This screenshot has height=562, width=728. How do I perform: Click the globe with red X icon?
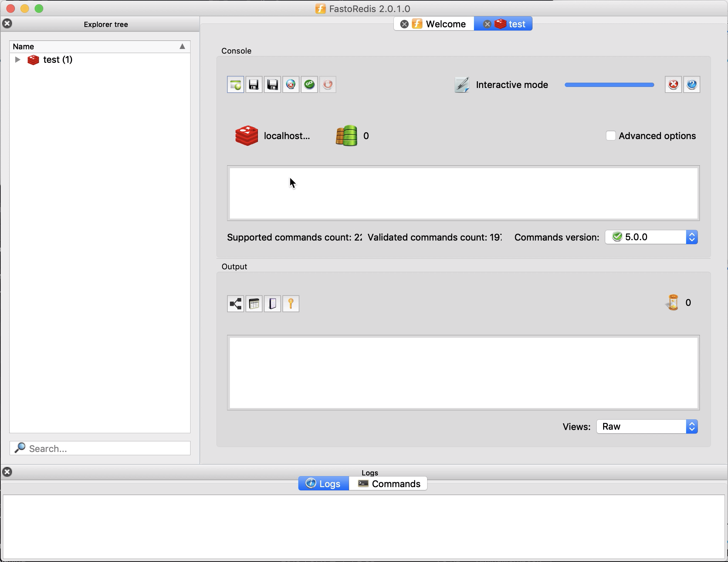coord(291,84)
